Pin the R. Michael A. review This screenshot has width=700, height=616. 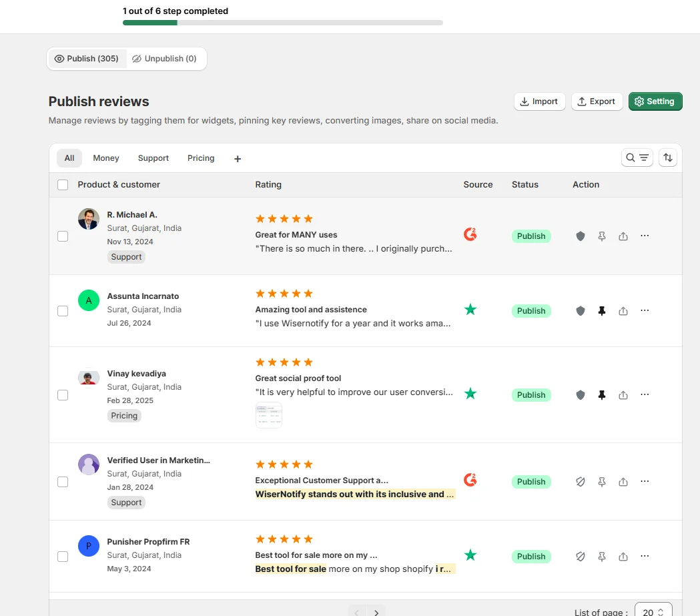tap(602, 236)
